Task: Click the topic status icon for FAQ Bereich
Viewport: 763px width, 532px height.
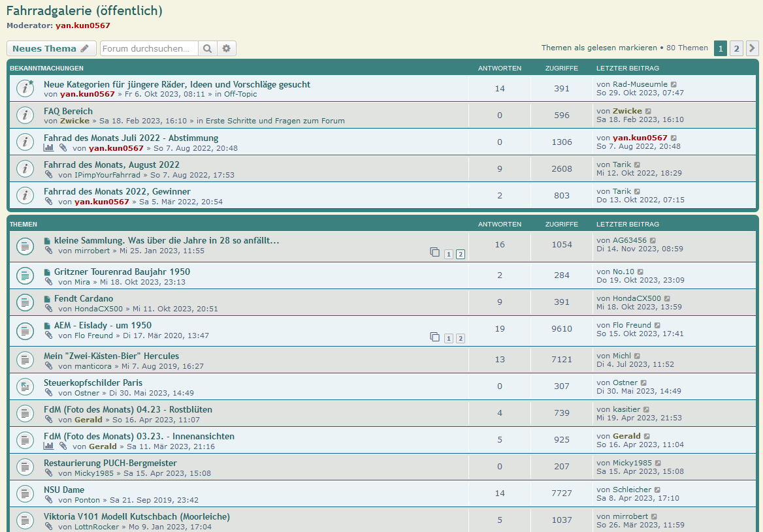Action: click(25, 116)
